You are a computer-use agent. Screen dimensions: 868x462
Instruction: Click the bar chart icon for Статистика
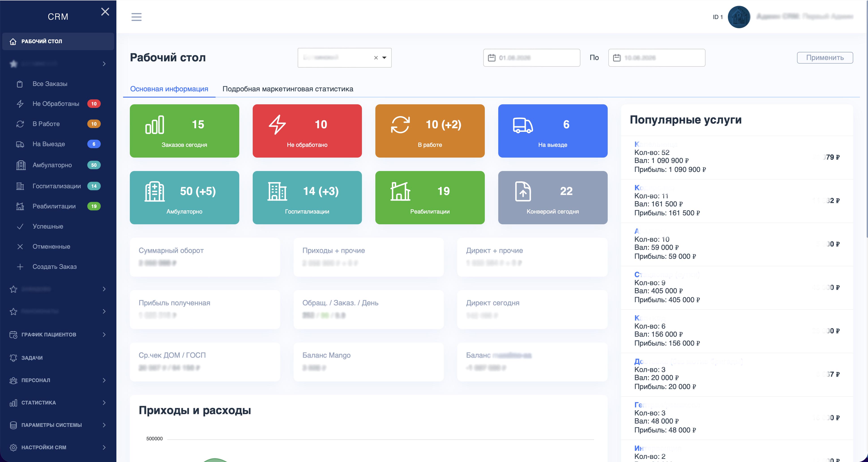13,403
